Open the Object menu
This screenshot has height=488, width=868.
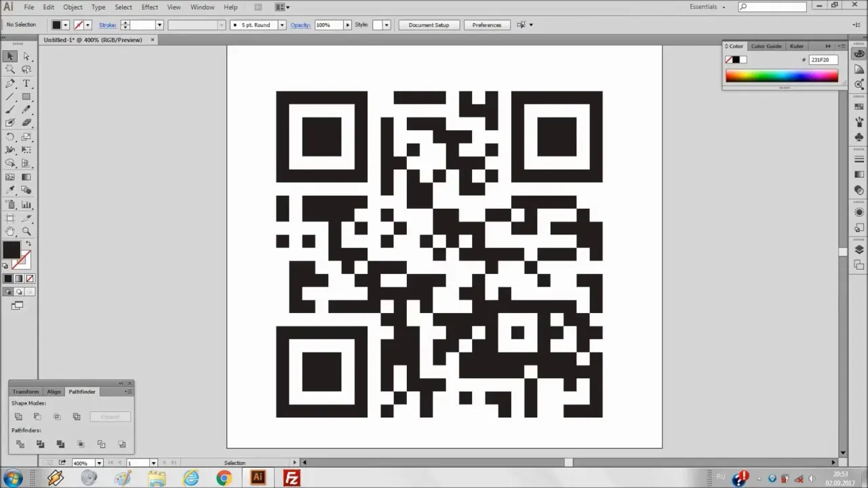coord(73,7)
